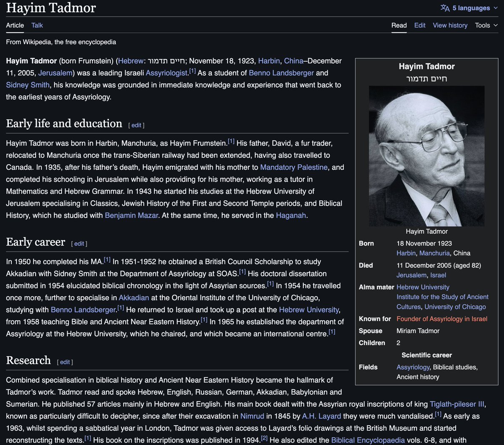Follow the Assyriologist link
The height and width of the screenshot is (445, 504).
(x=166, y=73)
